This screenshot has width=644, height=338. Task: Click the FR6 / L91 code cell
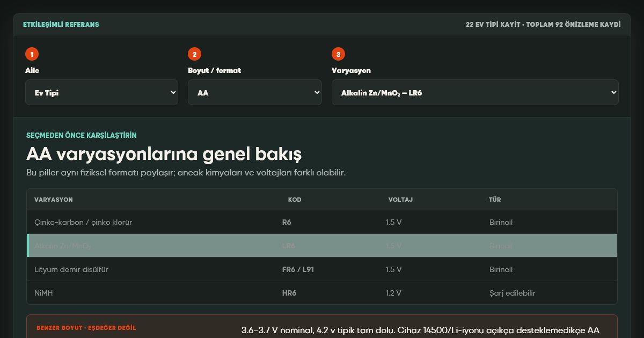point(298,269)
